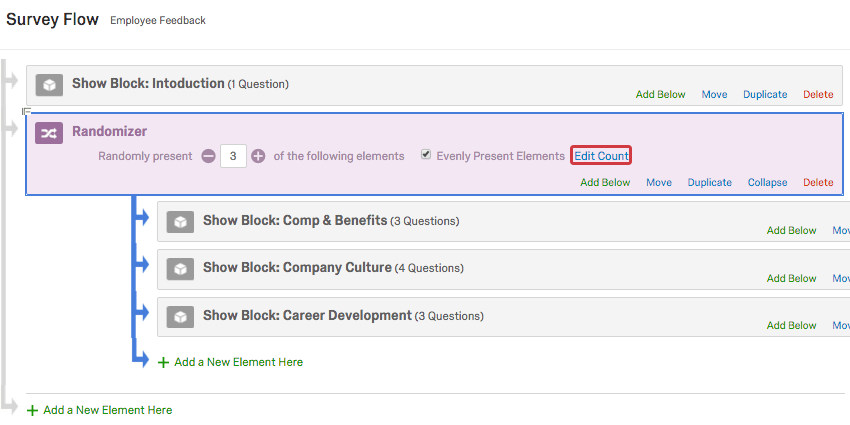Duplicate the Introduction block
The width and height of the screenshot is (850, 425).
tap(764, 95)
